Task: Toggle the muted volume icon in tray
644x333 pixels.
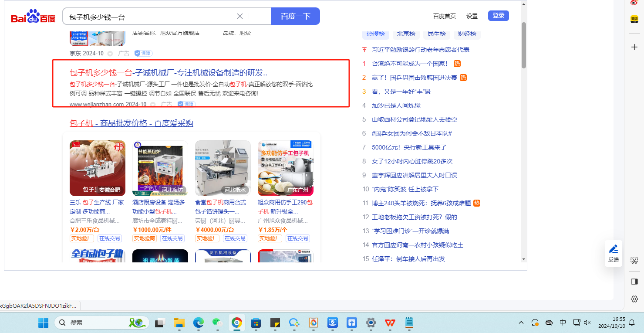Action: coord(587,323)
